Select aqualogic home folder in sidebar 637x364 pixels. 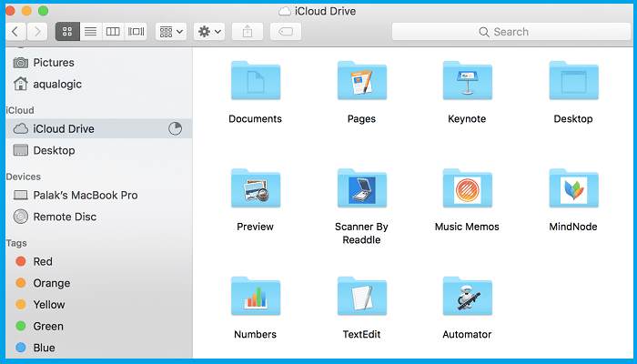(x=98, y=84)
